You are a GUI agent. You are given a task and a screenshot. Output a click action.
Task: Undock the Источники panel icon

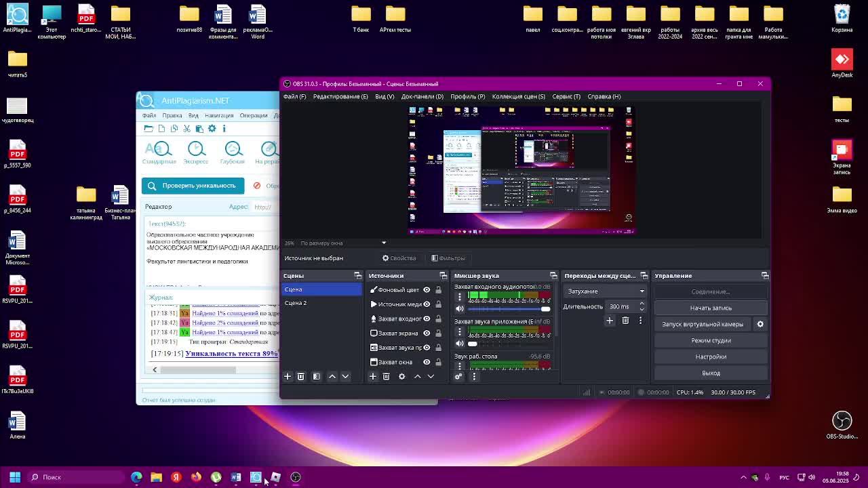click(x=443, y=276)
